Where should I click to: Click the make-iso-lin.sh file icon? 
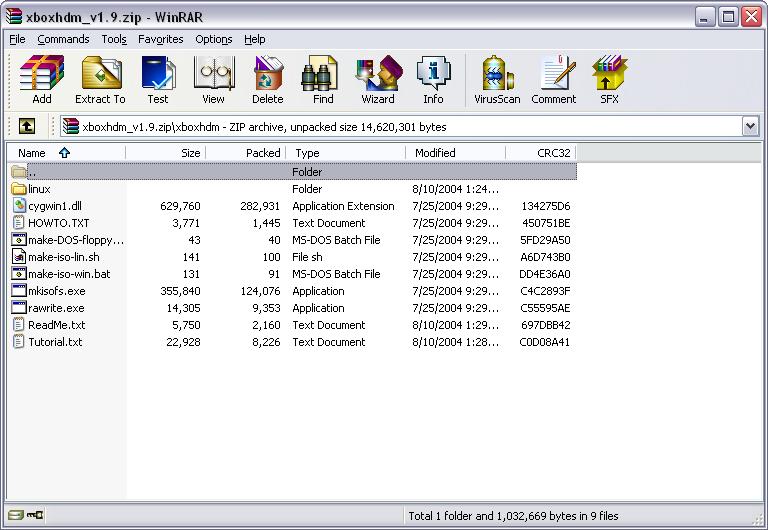click(x=19, y=257)
